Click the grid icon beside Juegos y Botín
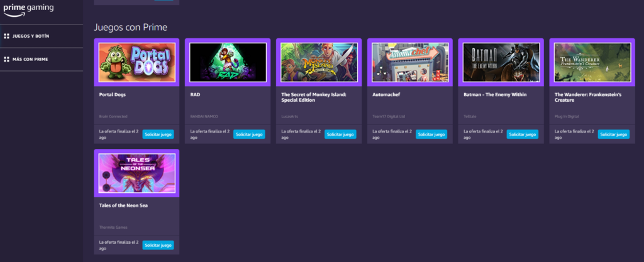Viewport: 644px width, 262px height. coord(6,36)
